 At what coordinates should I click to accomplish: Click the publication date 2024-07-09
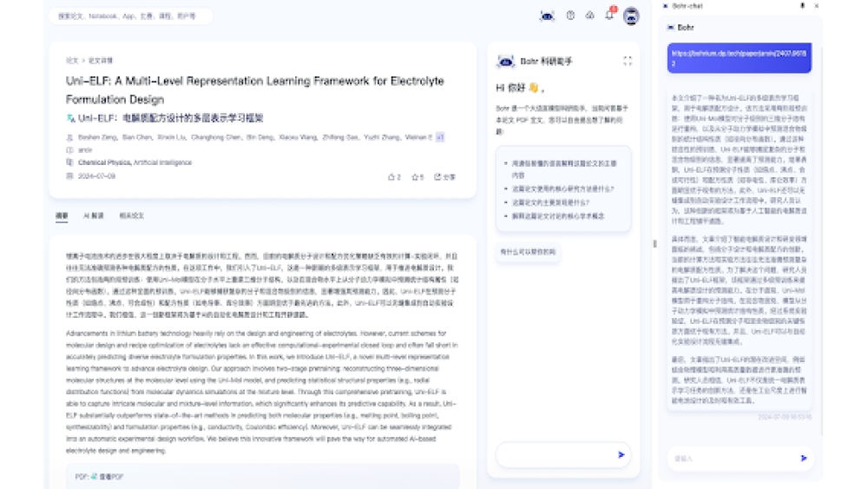[x=96, y=176]
